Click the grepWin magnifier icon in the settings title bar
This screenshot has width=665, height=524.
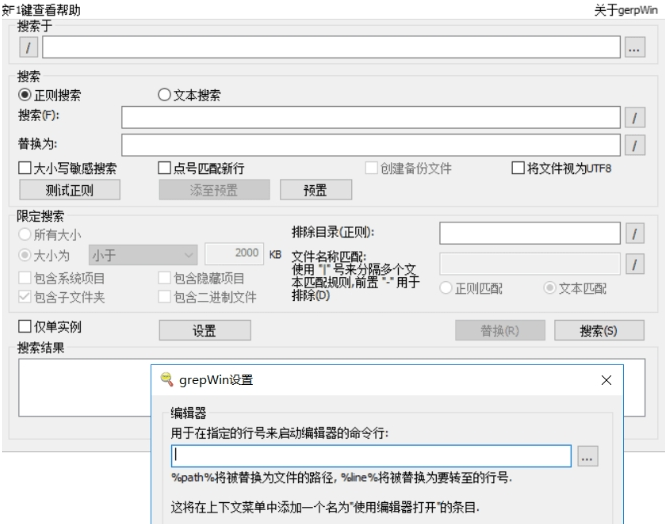click(x=167, y=379)
